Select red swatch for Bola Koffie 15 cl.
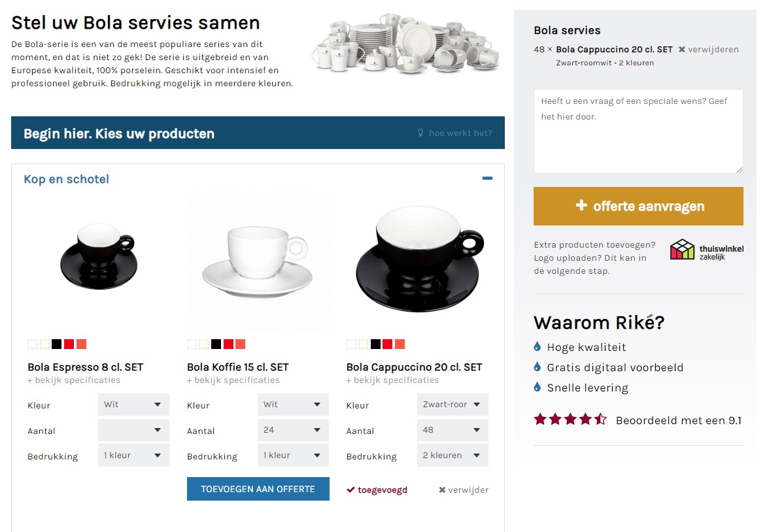 tap(229, 344)
